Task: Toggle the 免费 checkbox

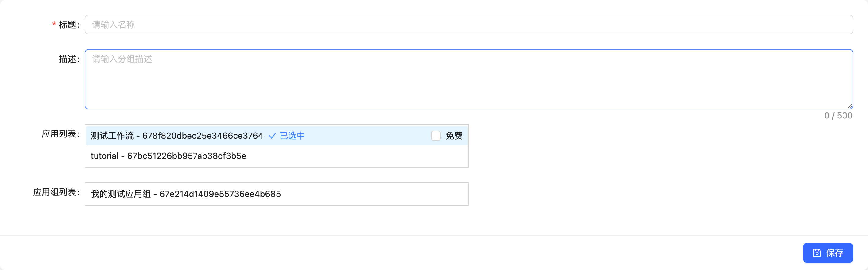Action: click(x=436, y=136)
